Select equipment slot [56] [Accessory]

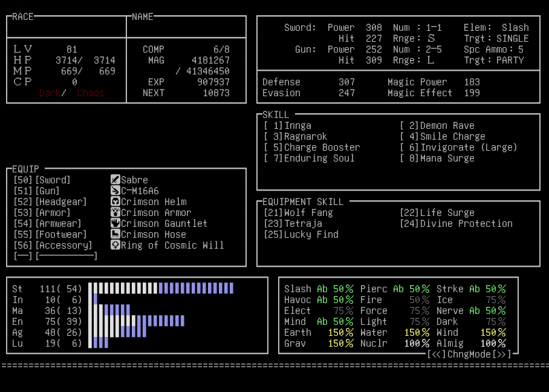click(x=53, y=245)
